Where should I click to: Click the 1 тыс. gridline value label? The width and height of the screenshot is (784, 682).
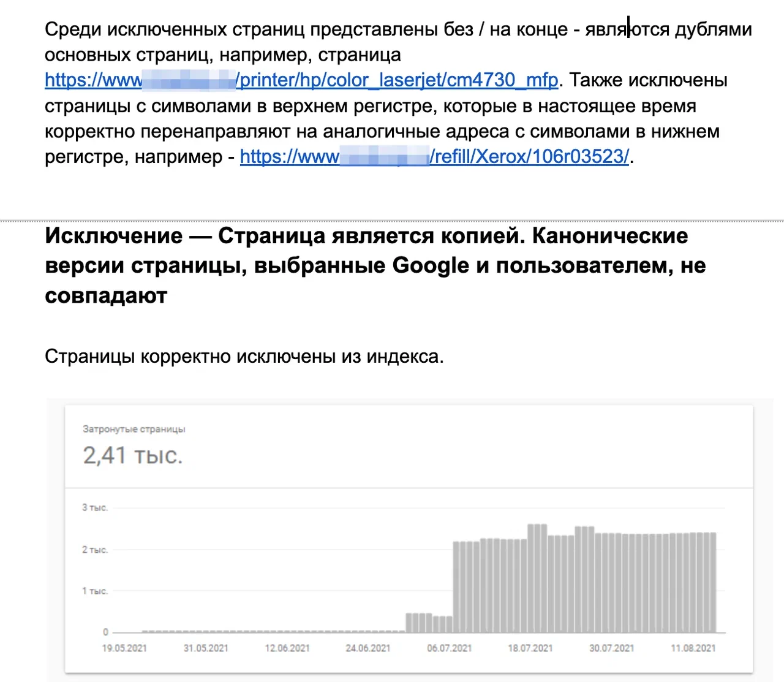click(x=96, y=590)
